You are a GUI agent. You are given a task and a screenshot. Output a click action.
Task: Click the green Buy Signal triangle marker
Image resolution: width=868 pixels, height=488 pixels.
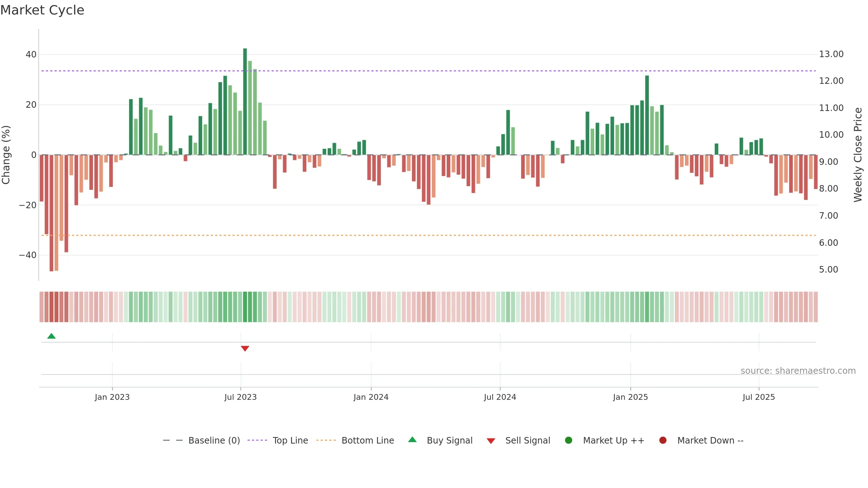pos(51,336)
